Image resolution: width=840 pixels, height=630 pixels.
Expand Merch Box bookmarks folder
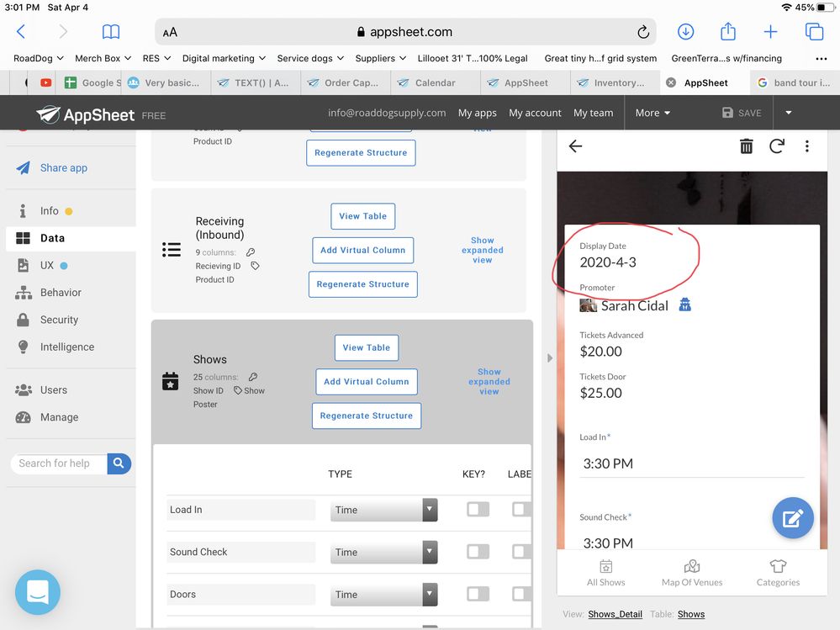pos(103,58)
